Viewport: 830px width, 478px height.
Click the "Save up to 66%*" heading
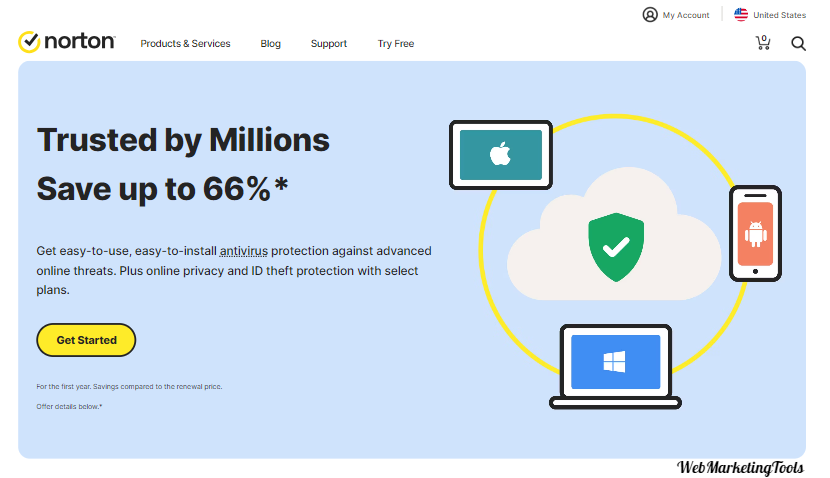click(163, 189)
